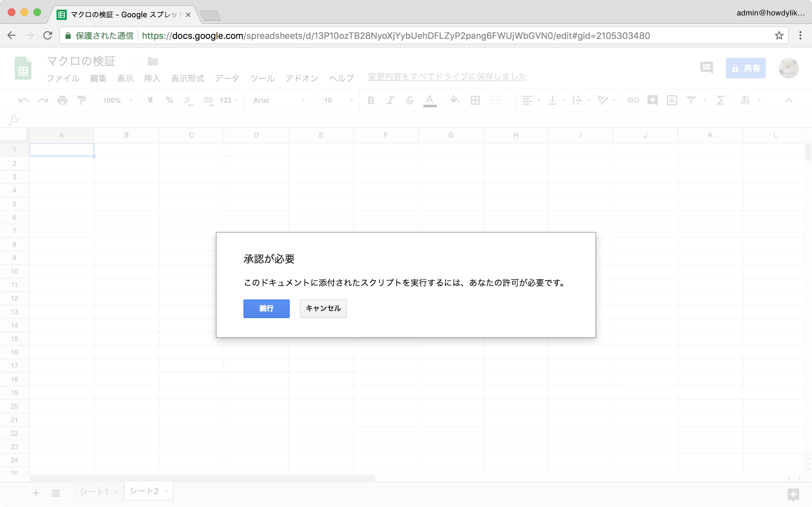
Task: Open the text color picker
Action: click(430, 100)
